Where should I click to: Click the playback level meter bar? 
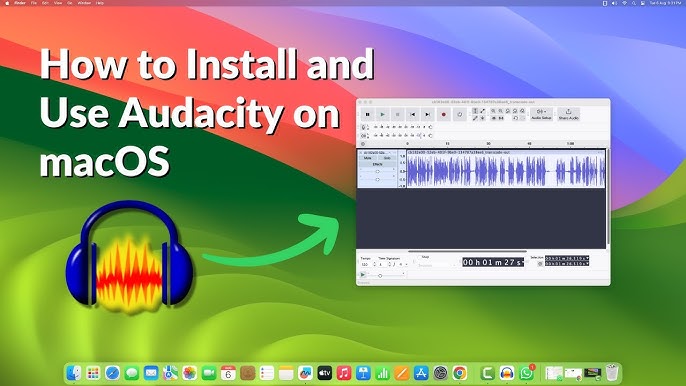tap(402, 136)
